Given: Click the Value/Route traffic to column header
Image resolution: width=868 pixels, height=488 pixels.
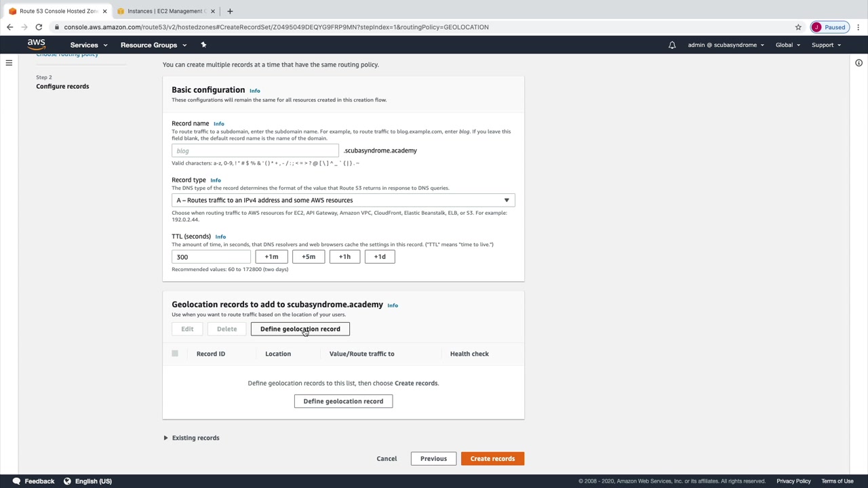Looking at the screenshot, I should tap(361, 354).
